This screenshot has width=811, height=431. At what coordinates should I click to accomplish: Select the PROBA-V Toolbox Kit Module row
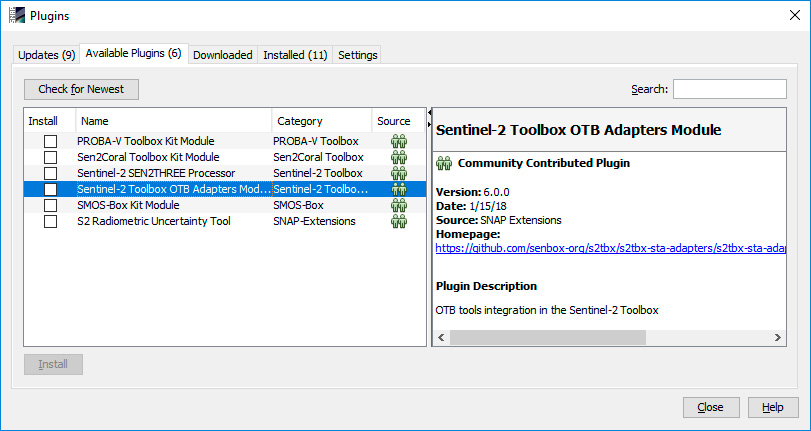tap(225, 141)
